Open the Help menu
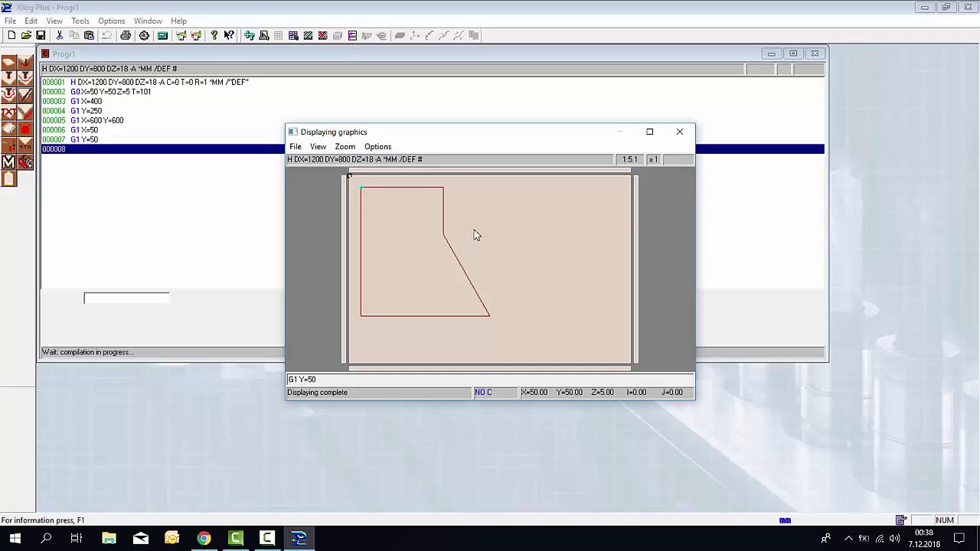Image resolution: width=980 pixels, height=551 pixels. (x=178, y=21)
